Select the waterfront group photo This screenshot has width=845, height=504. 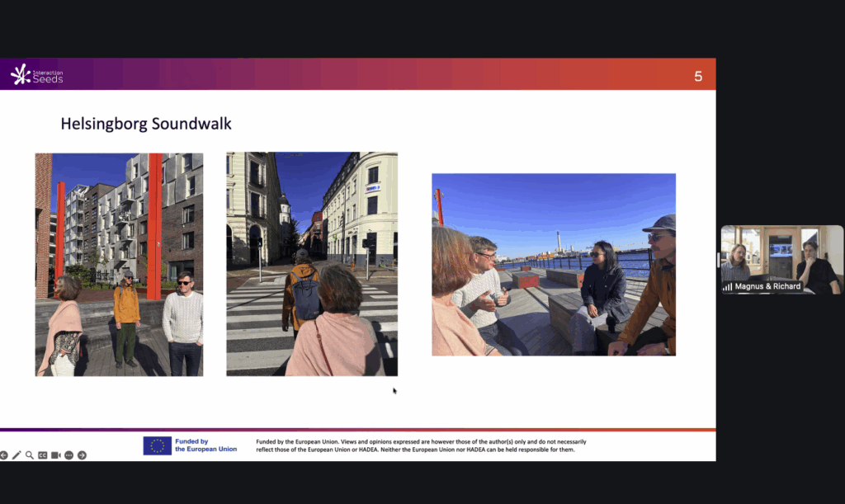pos(553,264)
